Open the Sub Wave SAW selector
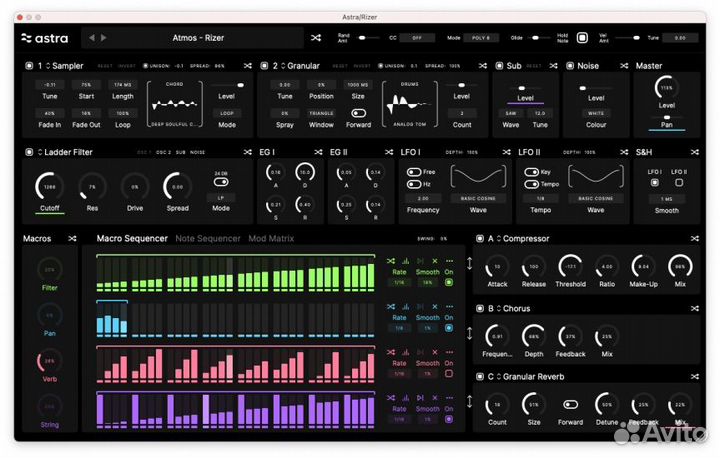The width and height of the screenshot is (720, 458). (x=511, y=113)
